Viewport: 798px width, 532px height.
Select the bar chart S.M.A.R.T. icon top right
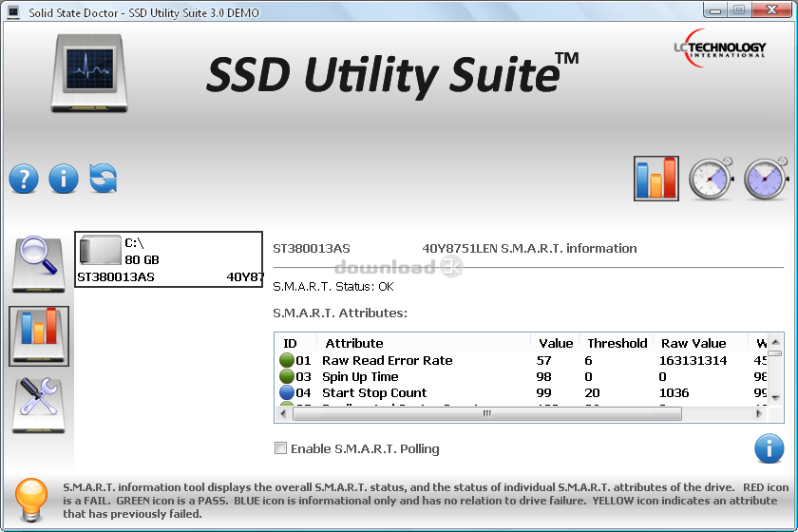(x=656, y=179)
